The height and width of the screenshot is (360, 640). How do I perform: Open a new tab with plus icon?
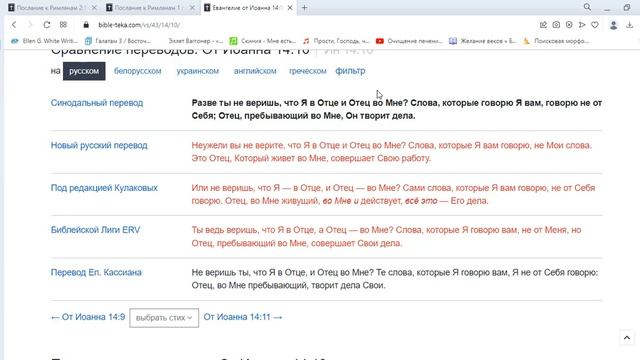[304, 7]
